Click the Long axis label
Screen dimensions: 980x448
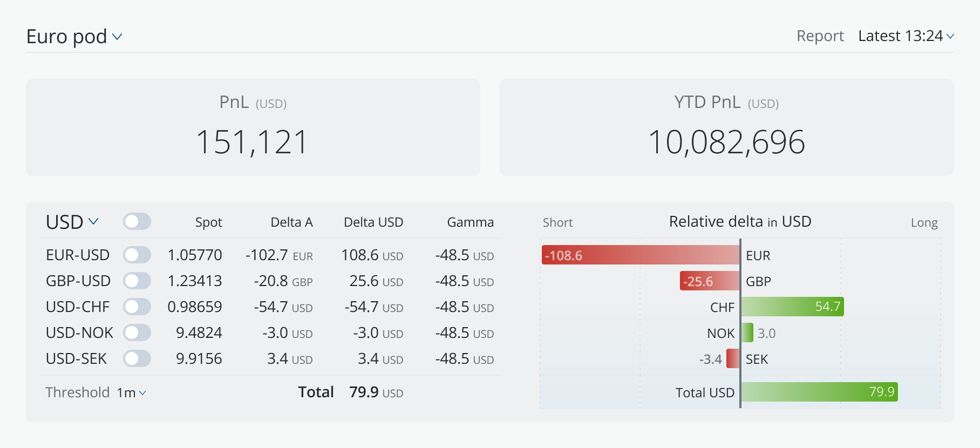(924, 222)
